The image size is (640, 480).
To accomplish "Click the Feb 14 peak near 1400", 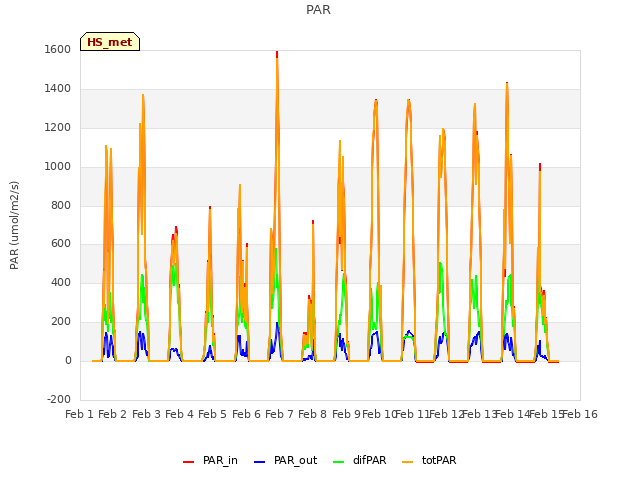I will (507, 85).
